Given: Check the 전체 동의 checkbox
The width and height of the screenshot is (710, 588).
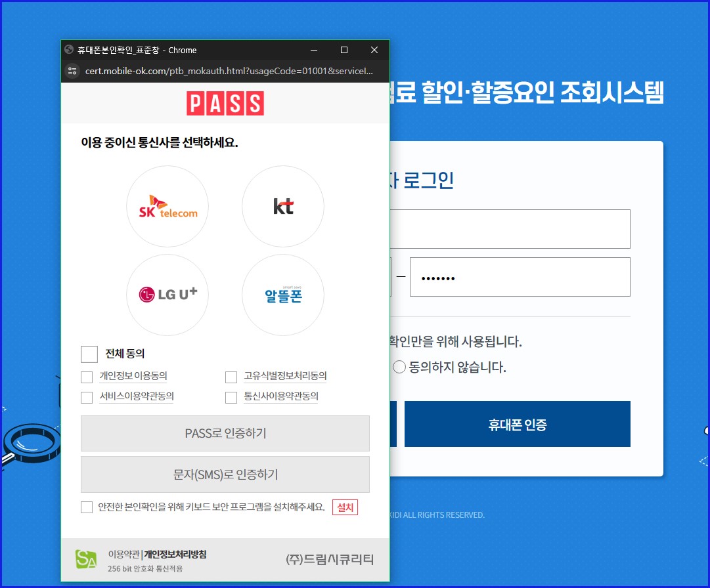Looking at the screenshot, I should pyautogui.click(x=89, y=354).
